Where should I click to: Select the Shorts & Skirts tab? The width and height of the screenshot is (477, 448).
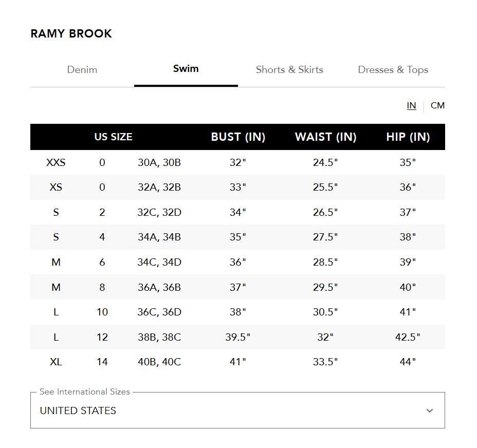tap(289, 69)
